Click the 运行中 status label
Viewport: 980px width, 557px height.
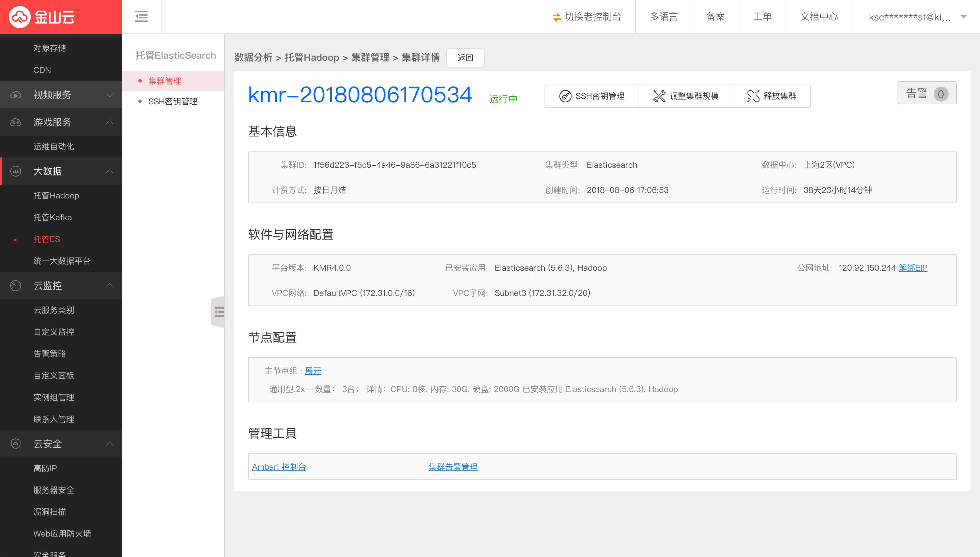coord(503,99)
